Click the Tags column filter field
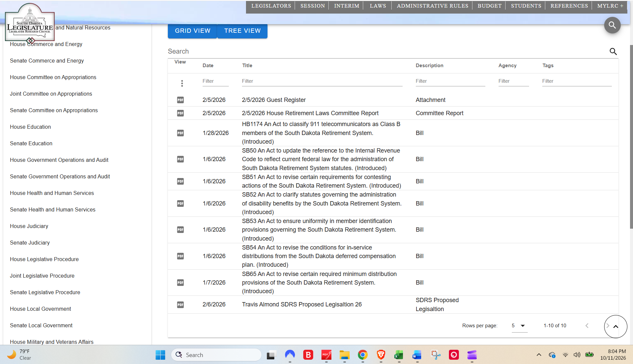This screenshot has height=364, width=633. [577, 81]
